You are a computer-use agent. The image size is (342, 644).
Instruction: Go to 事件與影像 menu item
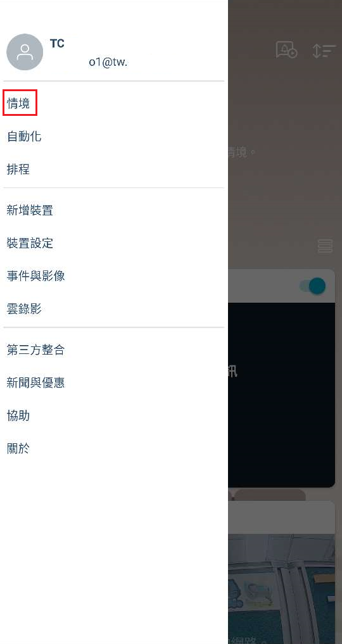(35, 276)
